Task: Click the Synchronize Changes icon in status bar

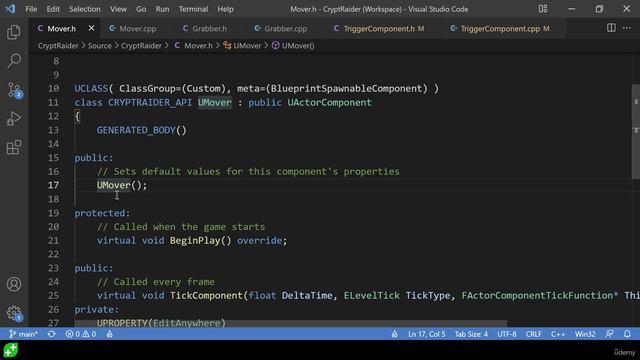Action: (51, 334)
